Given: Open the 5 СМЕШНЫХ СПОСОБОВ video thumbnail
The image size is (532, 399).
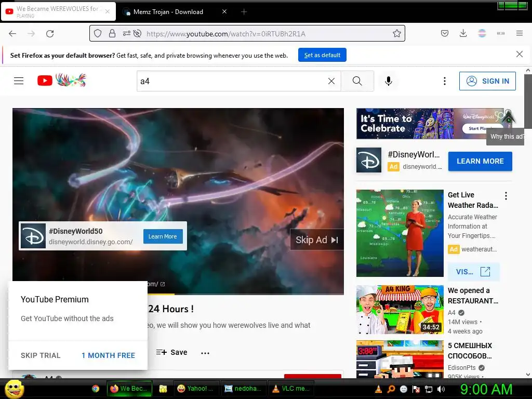Looking at the screenshot, I should (400, 359).
